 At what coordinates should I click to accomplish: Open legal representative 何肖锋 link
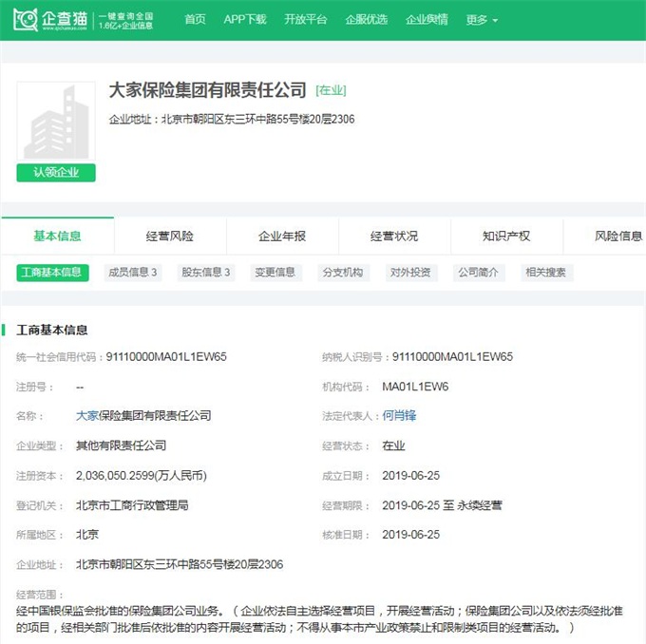pyautogui.click(x=399, y=416)
